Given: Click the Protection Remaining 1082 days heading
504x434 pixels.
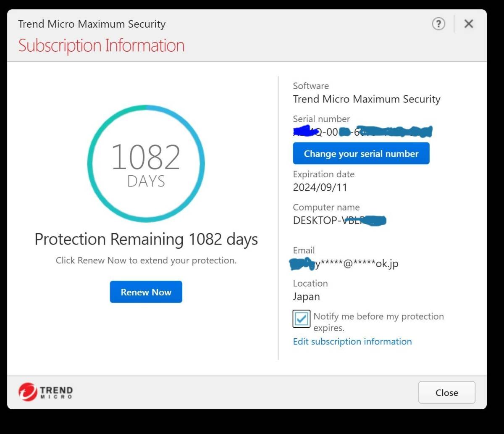Looking at the screenshot, I should tap(146, 239).
